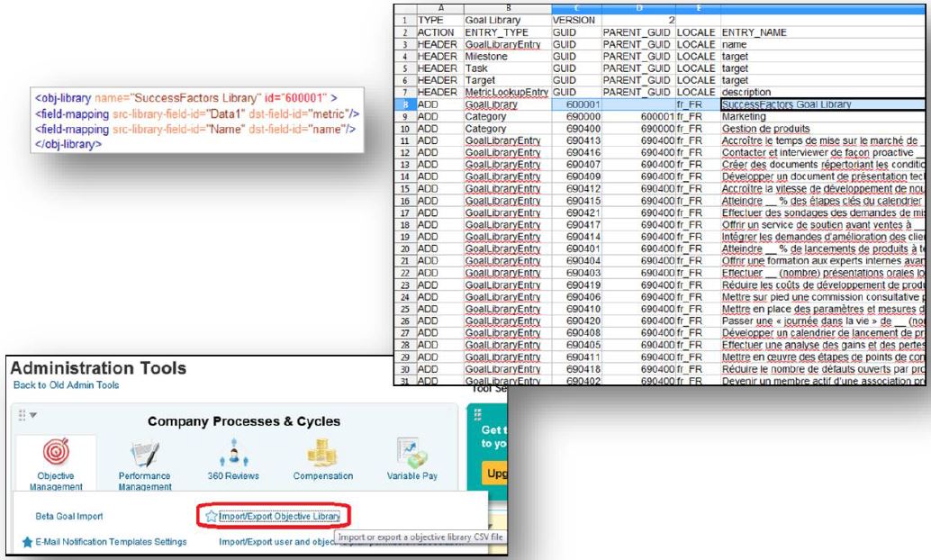This screenshot has width=931, height=560.
Task: Click the Administration Tools page heading
Action: pos(98,368)
